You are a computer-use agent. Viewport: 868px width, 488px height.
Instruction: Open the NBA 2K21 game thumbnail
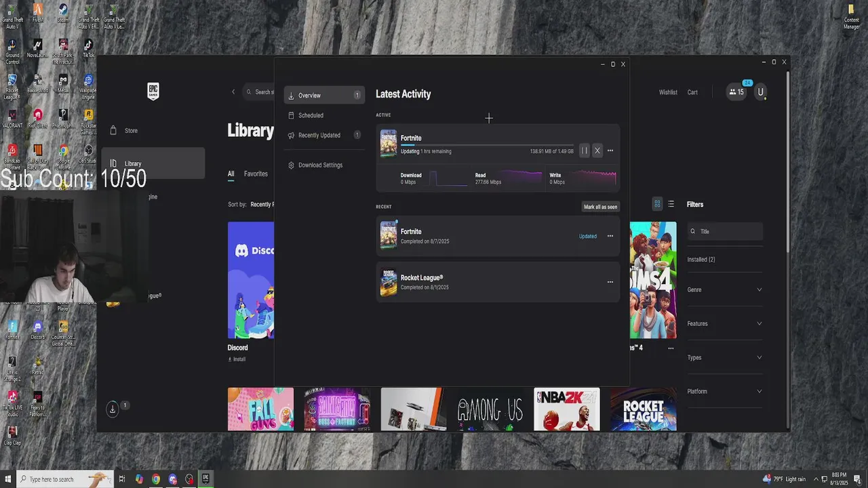click(566, 409)
